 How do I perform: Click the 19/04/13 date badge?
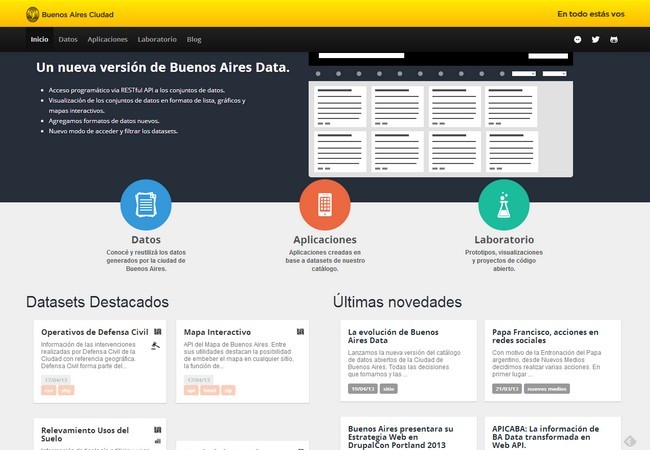[363, 389]
